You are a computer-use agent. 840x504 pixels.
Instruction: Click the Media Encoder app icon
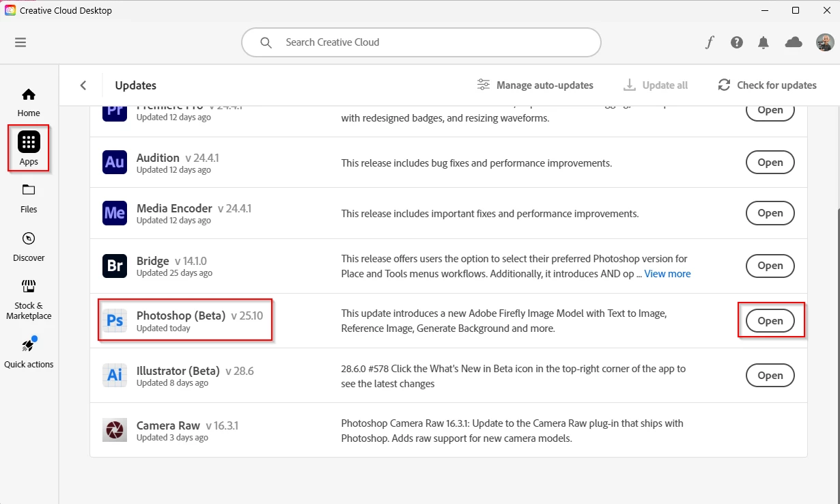pyautogui.click(x=115, y=213)
